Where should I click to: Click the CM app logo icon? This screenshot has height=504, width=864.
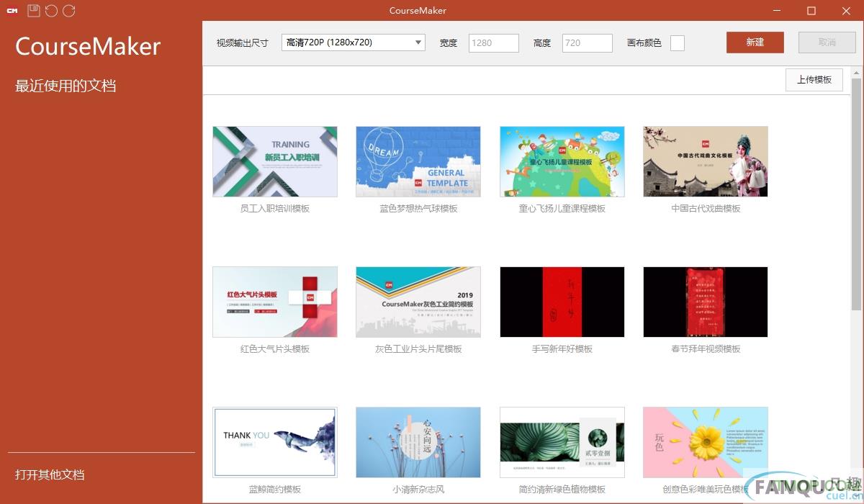(12, 11)
